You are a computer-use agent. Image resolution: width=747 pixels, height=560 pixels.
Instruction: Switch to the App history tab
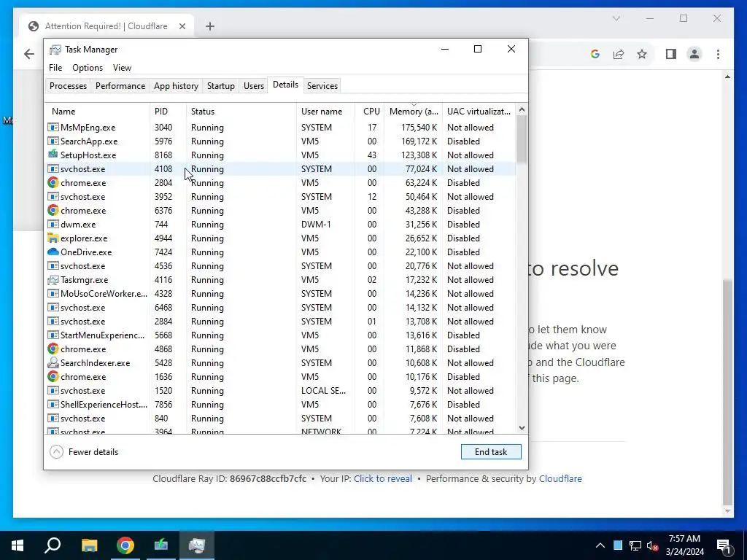coord(176,86)
